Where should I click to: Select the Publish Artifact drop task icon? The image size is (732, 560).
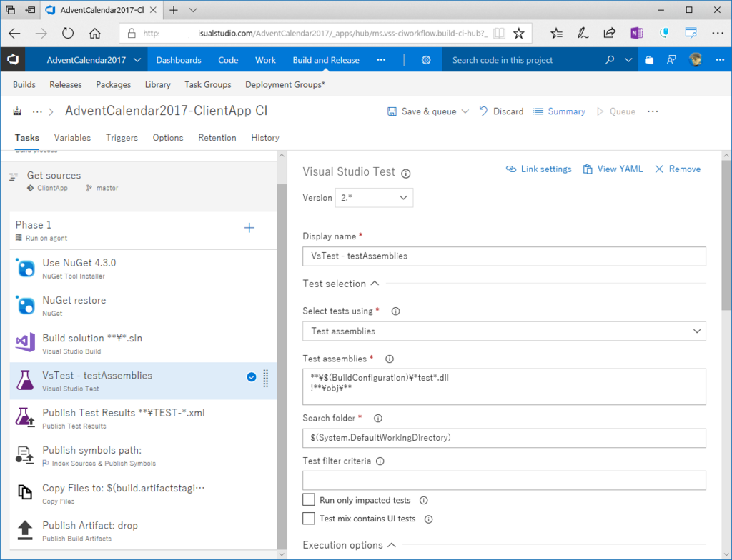coord(25,530)
